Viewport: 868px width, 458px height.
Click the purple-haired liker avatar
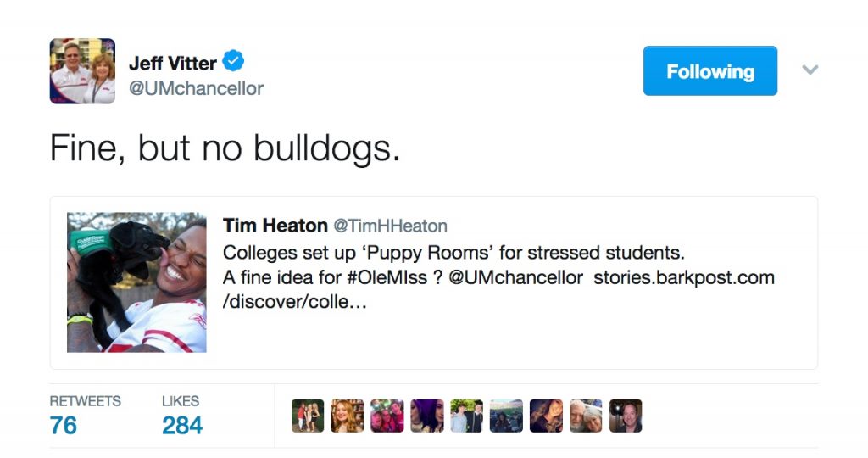click(427, 416)
